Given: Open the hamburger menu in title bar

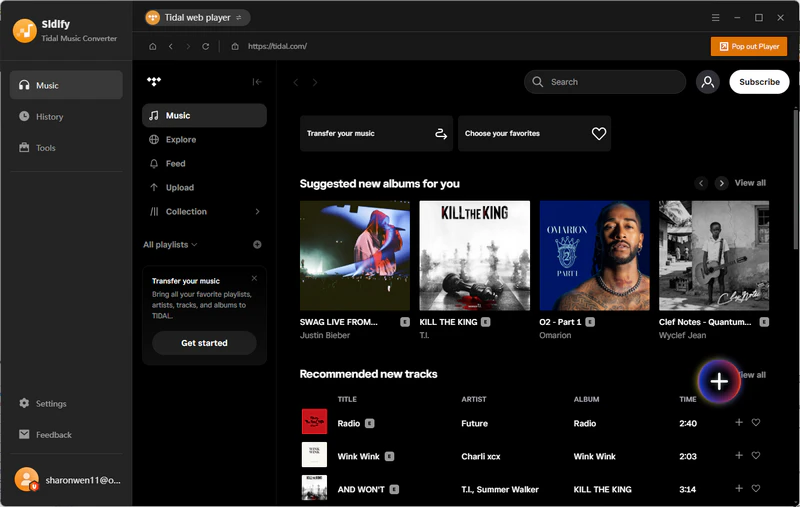Looking at the screenshot, I should 715,18.
